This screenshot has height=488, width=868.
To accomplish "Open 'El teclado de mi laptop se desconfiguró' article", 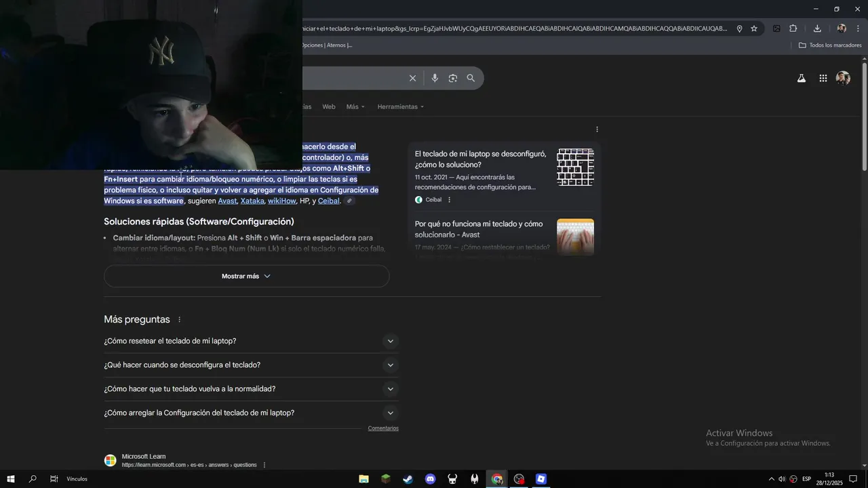I will [x=480, y=159].
